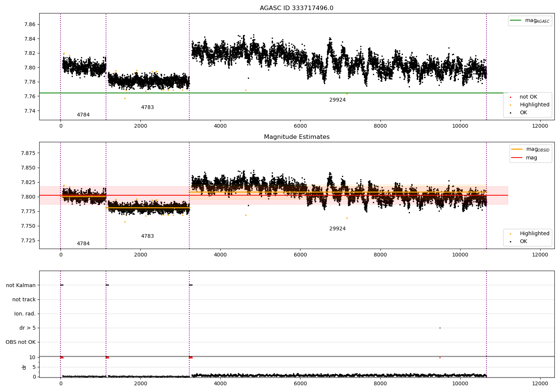Click the 7.74 y-axis tick label
560x392 pixels.
coord(30,111)
